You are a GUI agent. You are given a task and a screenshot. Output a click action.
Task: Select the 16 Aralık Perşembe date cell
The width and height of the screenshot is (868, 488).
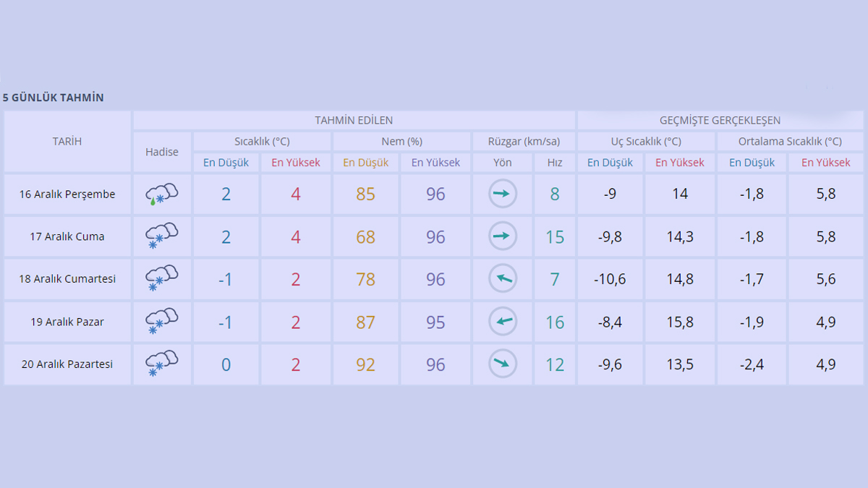pos(67,194)
